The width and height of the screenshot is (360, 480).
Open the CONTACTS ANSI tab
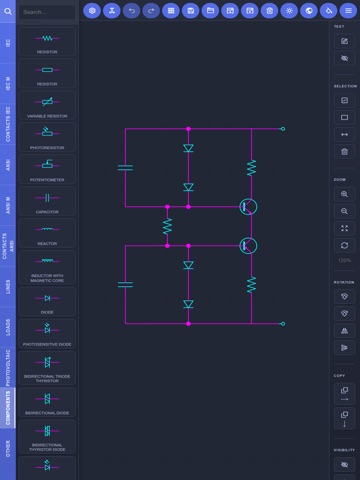(8, 246)
